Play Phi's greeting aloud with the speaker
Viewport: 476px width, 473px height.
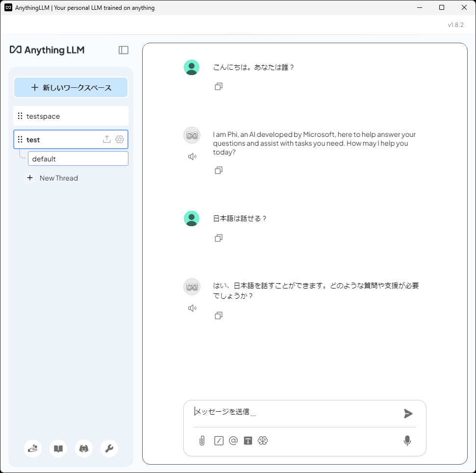pos(192,156)
